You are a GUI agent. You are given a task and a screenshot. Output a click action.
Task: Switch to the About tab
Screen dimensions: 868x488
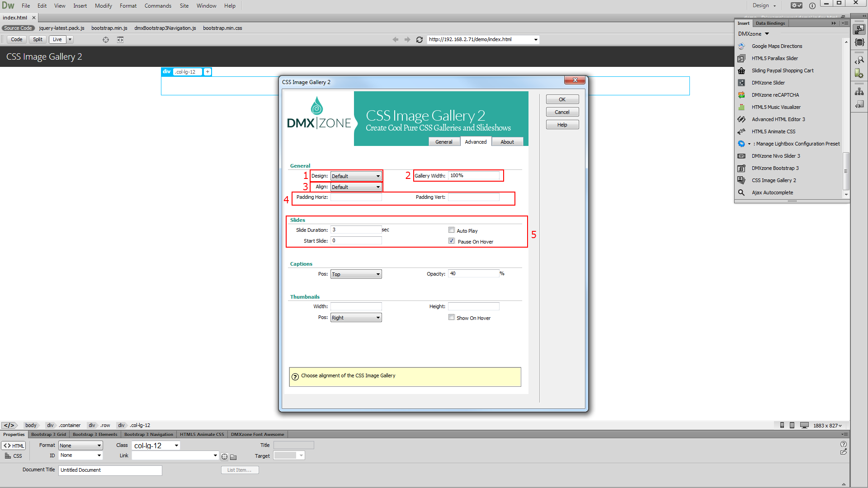point(507,142)
